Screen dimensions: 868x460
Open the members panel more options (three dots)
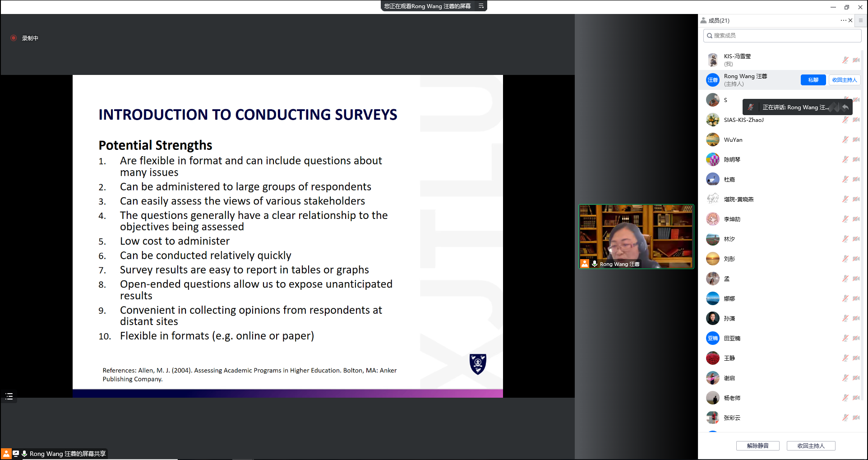[x=843, y=20]
